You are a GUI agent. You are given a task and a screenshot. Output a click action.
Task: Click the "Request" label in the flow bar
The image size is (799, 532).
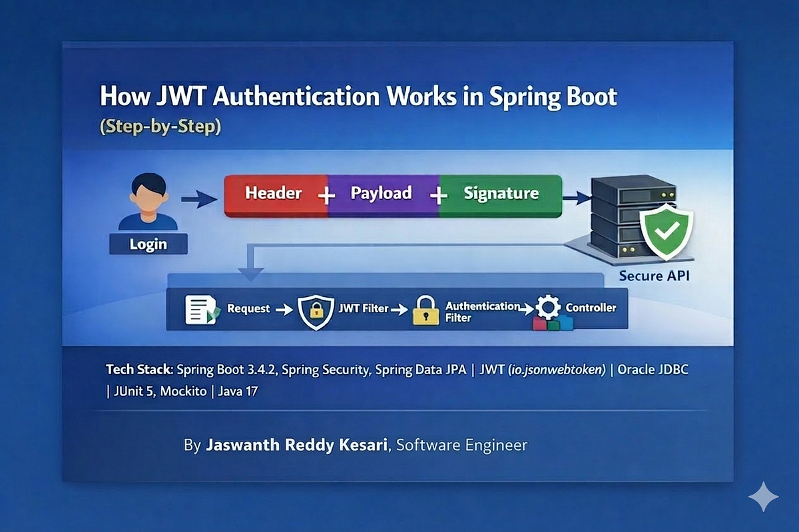click(x=248, y=308)
